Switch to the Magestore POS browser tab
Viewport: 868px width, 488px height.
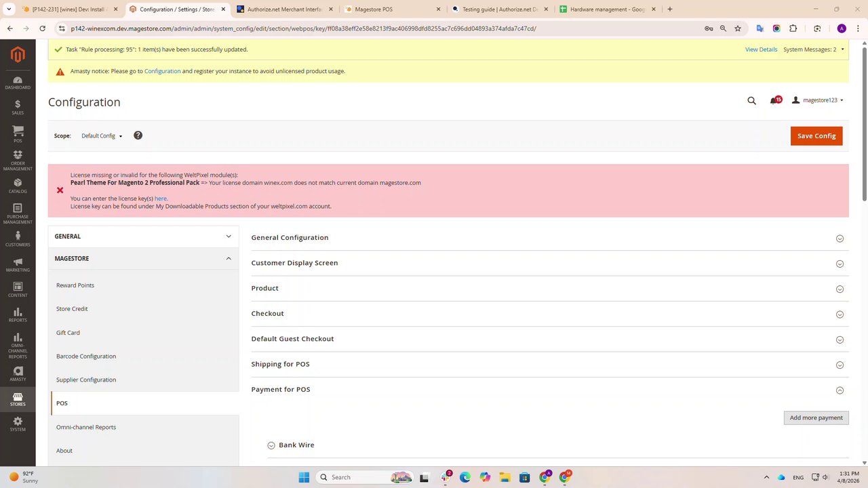pos(392,9)
